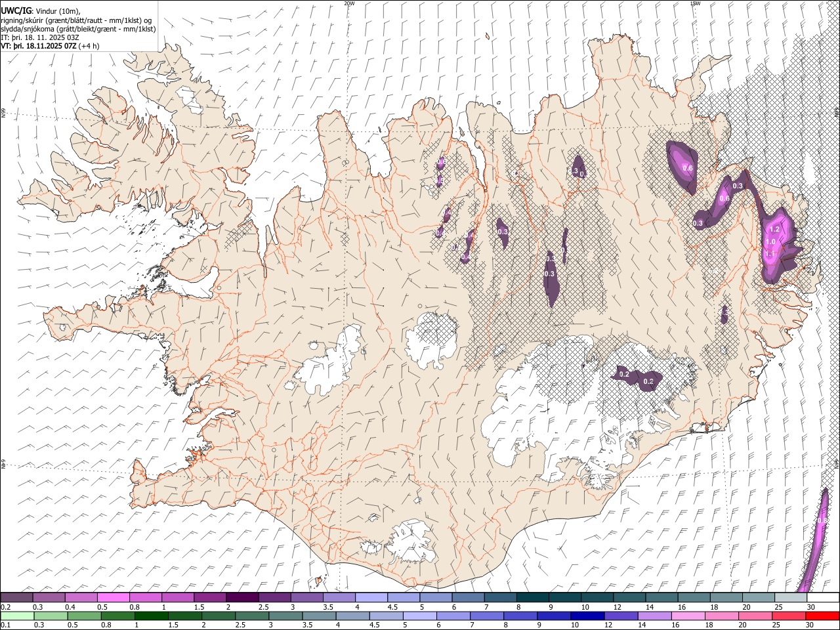Click the '0.2' number label in the upper legend
Viewport: 840px width, 630px height.
pyautogui.click(x=5, y=607)
